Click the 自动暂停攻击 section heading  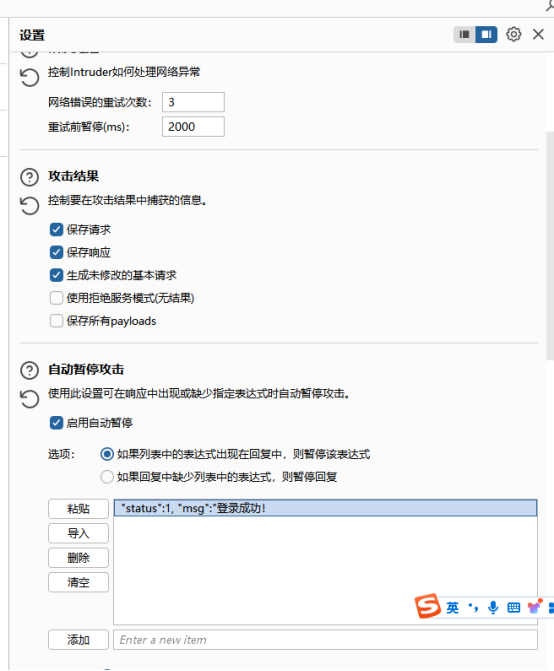pyautogui.click(x=86, y=370)
